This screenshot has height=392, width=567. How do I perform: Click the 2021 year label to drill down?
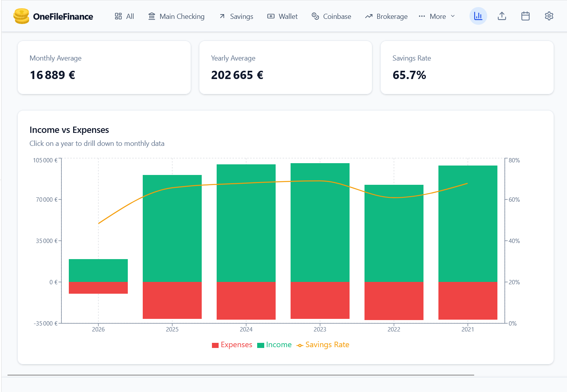(468, 329)
